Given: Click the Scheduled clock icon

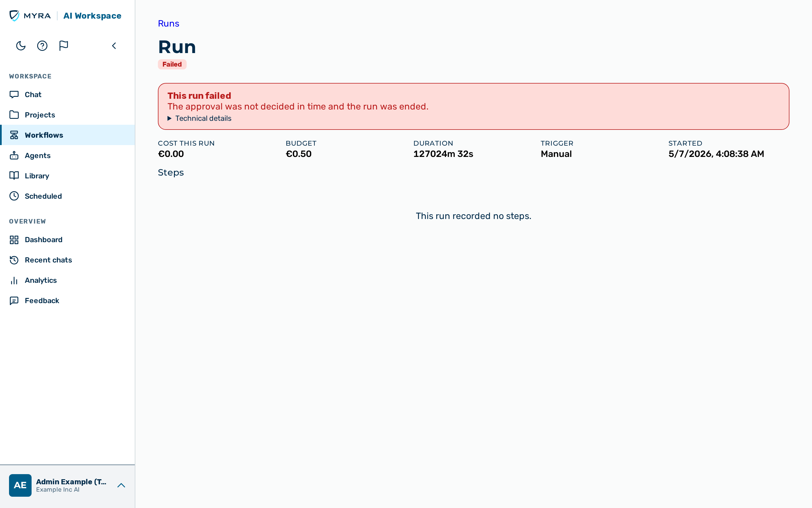Looking at the screenshot, I should 14,196.
